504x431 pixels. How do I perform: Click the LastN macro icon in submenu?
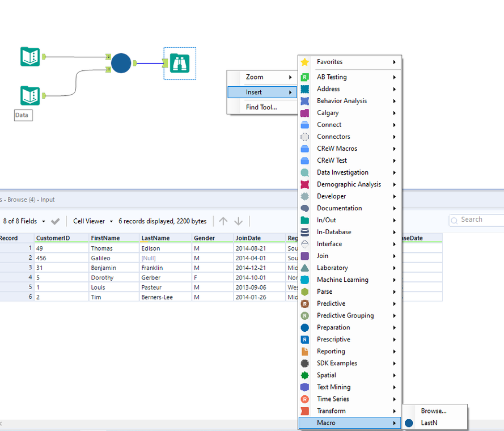(x=409, y=423)
